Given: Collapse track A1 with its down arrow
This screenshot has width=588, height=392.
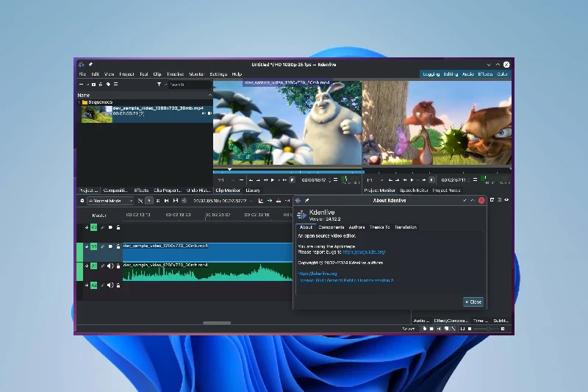Looking at the screenshot, I should (87, 266).
